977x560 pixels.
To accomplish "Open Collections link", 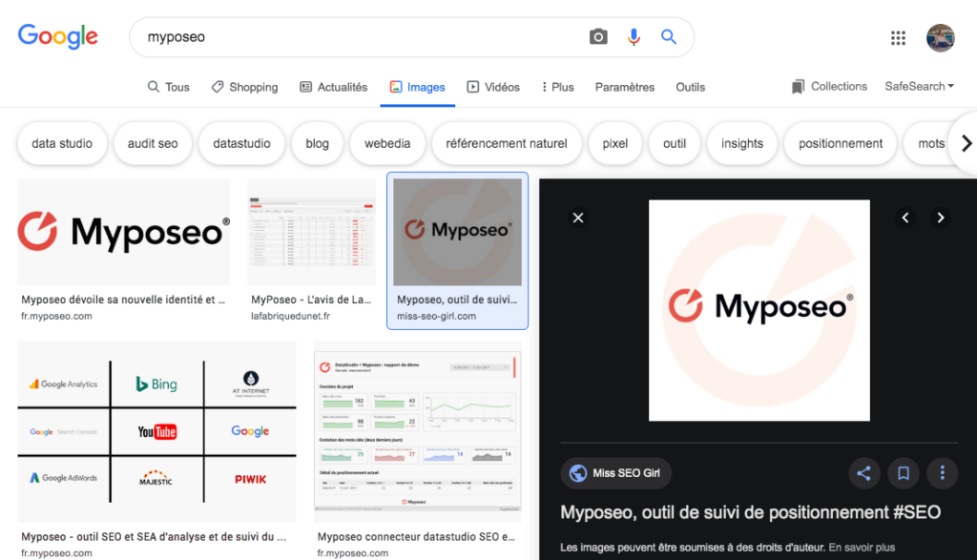I will (x=829, y=87).
